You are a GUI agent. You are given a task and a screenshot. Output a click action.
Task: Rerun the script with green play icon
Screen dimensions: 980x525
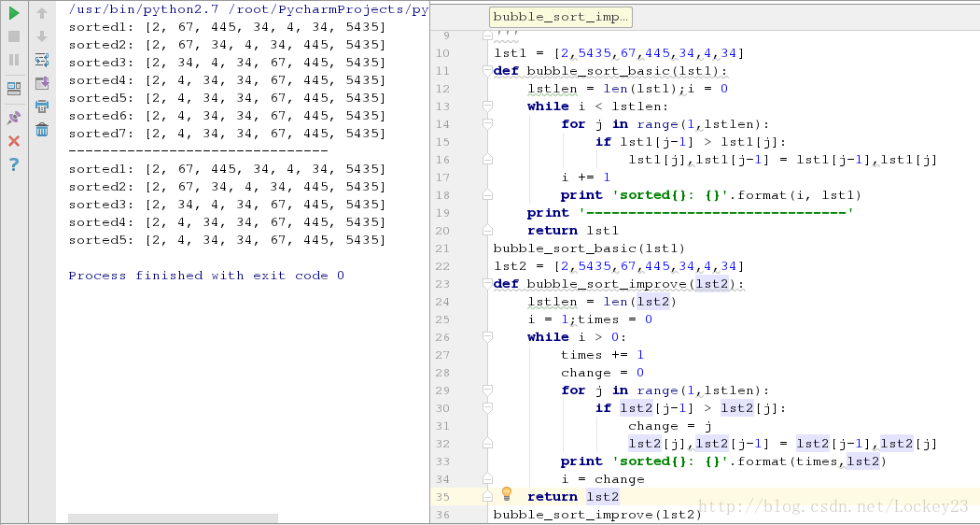point(14,13)
